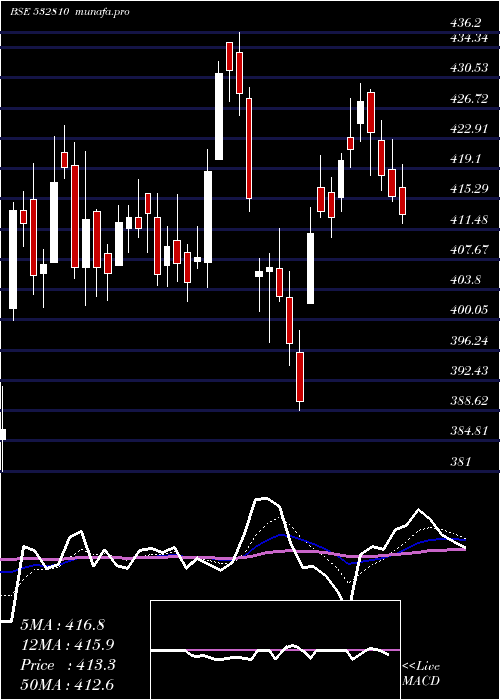Click the <<Live MACD label
The height and width of the screenshot is (700, 500).
coord(421,673)
